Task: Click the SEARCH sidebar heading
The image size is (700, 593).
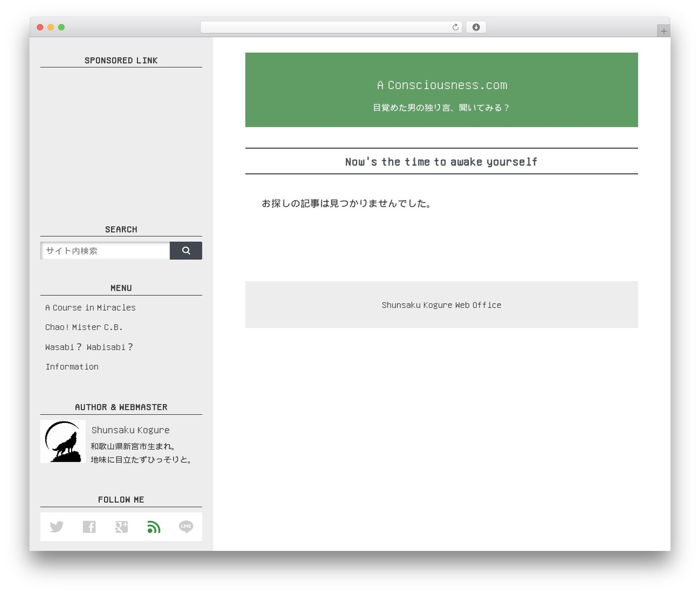Action: click(121, 229)
